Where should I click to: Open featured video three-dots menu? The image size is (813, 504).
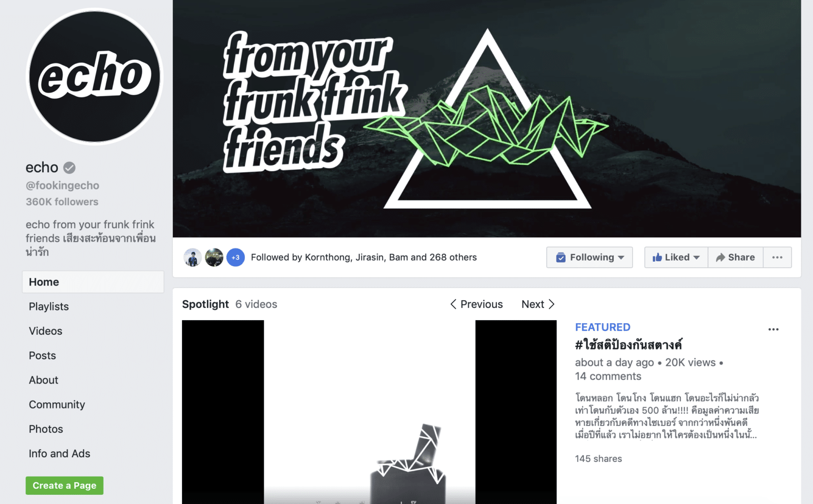click(773, 329)
